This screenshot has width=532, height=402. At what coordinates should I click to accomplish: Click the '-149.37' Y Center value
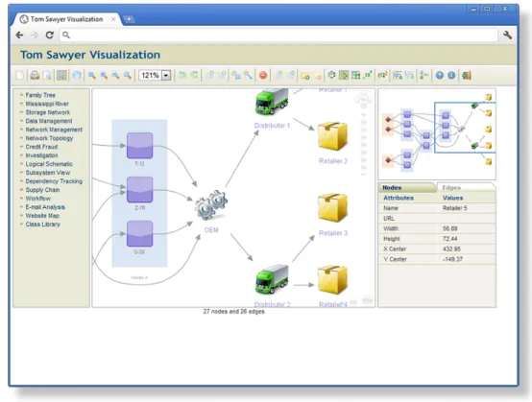pyautogui.click(x=452, y=259)
